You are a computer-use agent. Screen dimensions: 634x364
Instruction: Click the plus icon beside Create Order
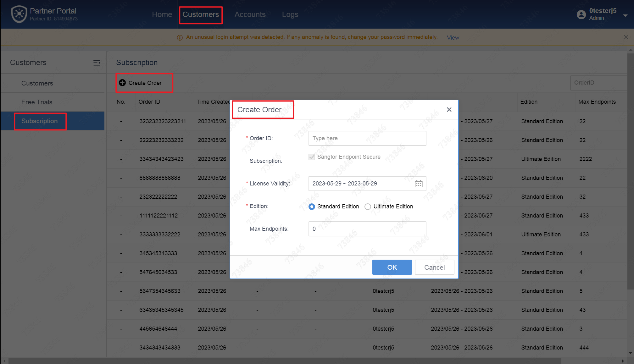click(x=122, y=83)
